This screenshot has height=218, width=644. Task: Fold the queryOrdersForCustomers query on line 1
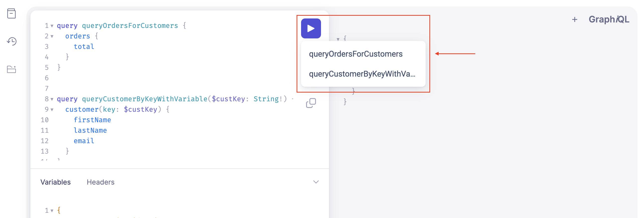[x=52, y=26]
